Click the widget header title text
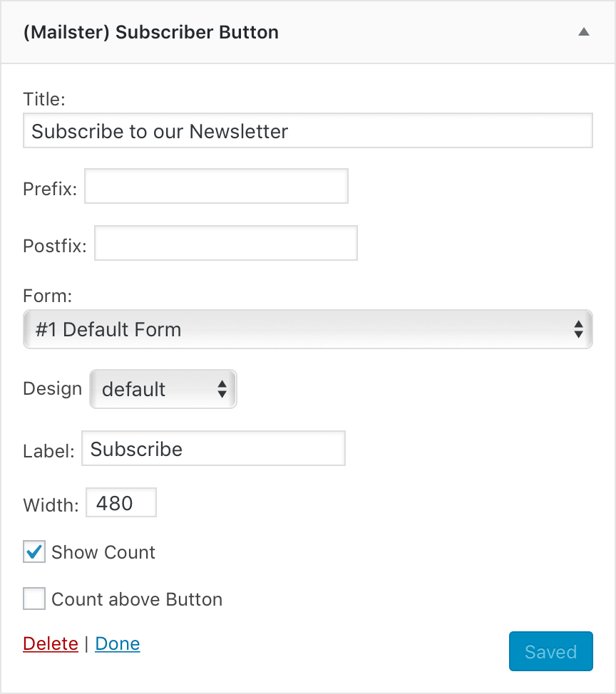This screenshot has width=616, height=694. click(152, 32)
